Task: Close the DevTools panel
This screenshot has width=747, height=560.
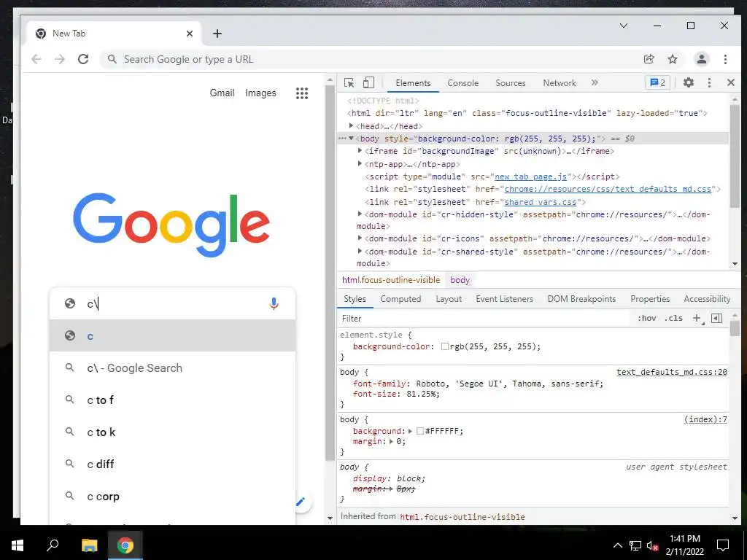Action: tap(731, 82)
